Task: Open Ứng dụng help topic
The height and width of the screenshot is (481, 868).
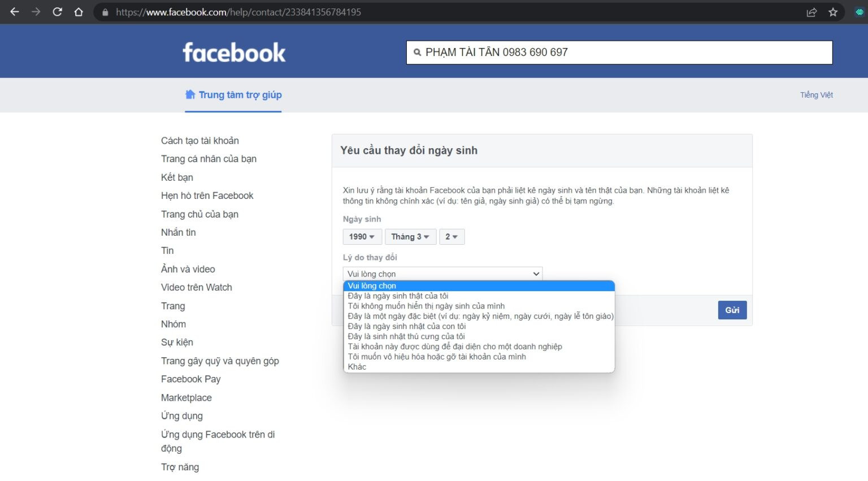Action: [182, 416]
